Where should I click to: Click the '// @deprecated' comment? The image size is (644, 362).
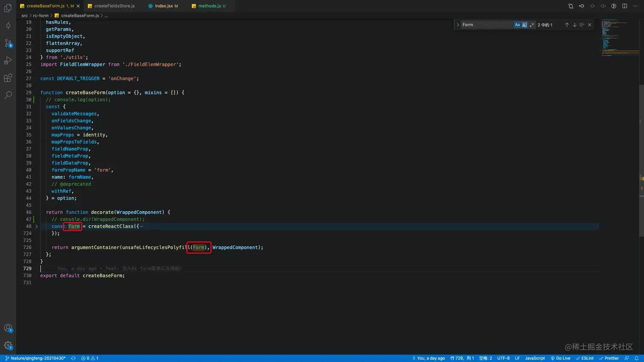71,184
